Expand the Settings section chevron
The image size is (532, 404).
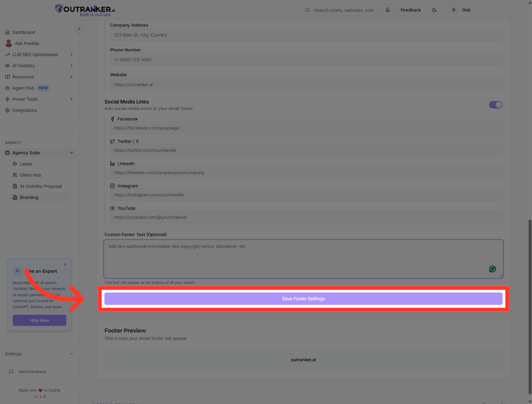tap(71, 354)
